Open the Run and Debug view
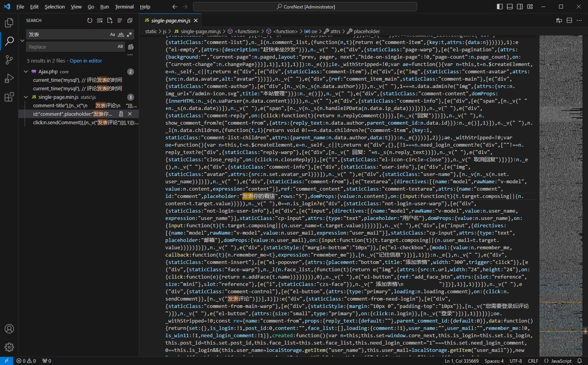This screenshot has width=588, height=365. click(x=9, y=78)
